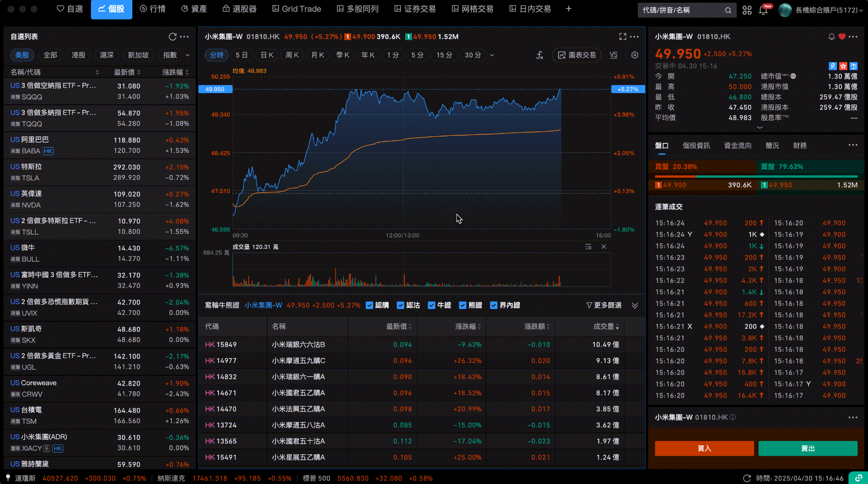Open the account avatar

[785, 10]
